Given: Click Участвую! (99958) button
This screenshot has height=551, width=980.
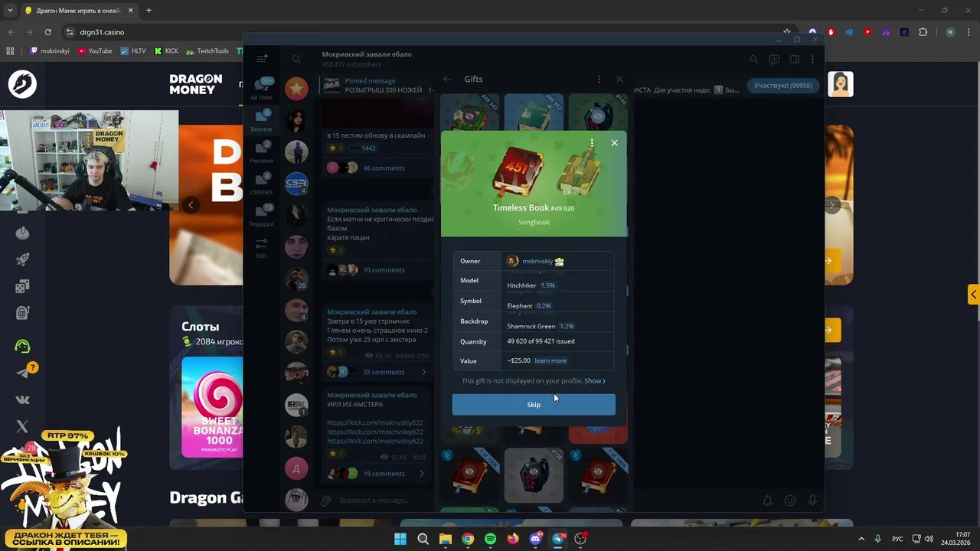Looking at the screenshot, I should click(x=782, y=85).
